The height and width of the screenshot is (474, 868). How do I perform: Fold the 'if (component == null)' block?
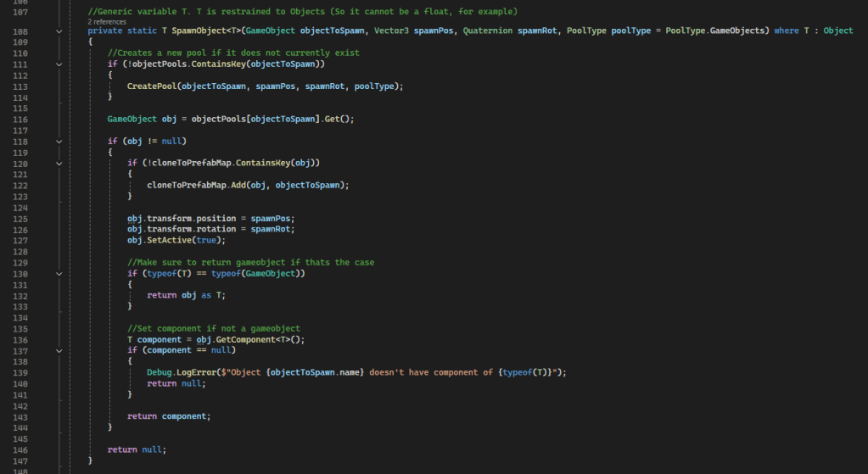pyautogui.click(x=59, y=350)
